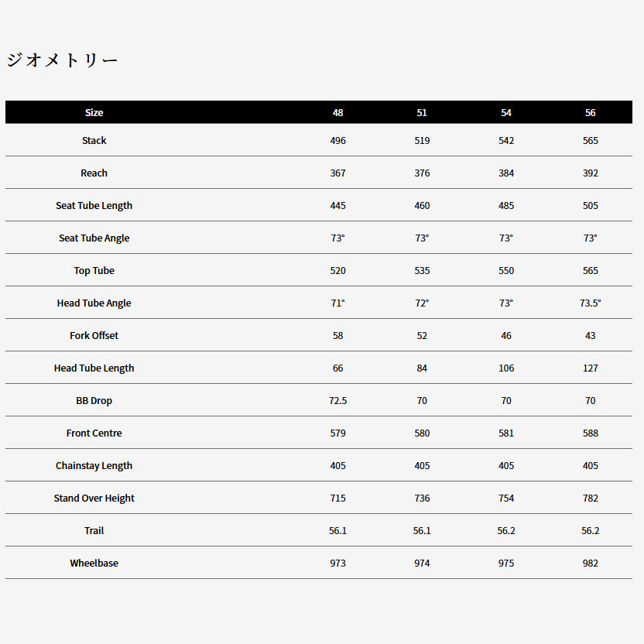The height and width of the screenshot is (644, 644).
Task: Select the Top Tube row label
Action: (94, 270)
